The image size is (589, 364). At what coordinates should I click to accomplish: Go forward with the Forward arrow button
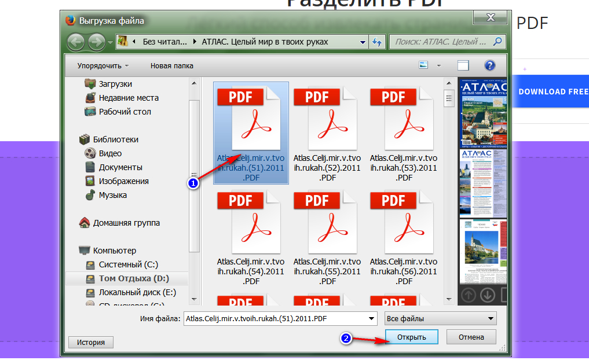click(97, 42)
